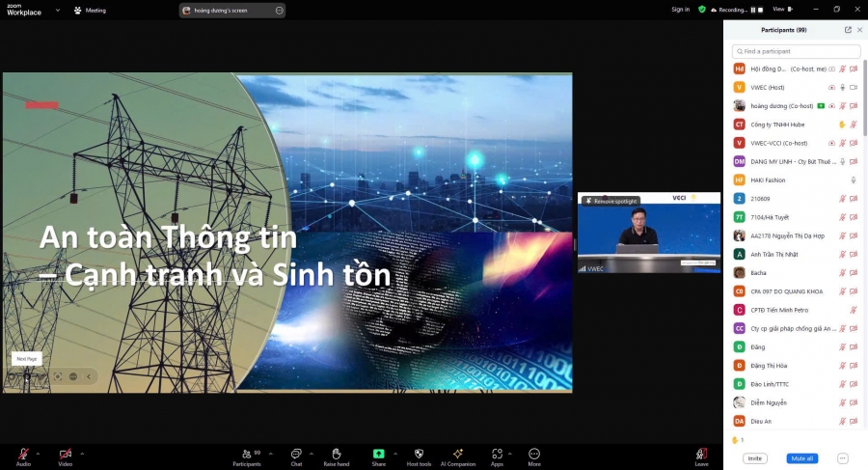The height and width of the screenshot is (470, 868).
Task: Click the green Share screen icon
Action: point(379,453)
